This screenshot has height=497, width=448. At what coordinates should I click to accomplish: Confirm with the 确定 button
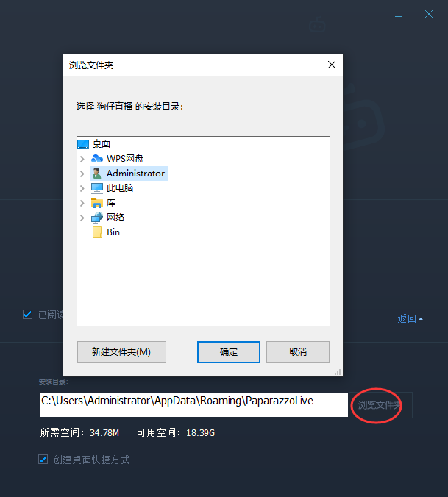(x=229, y=352)
